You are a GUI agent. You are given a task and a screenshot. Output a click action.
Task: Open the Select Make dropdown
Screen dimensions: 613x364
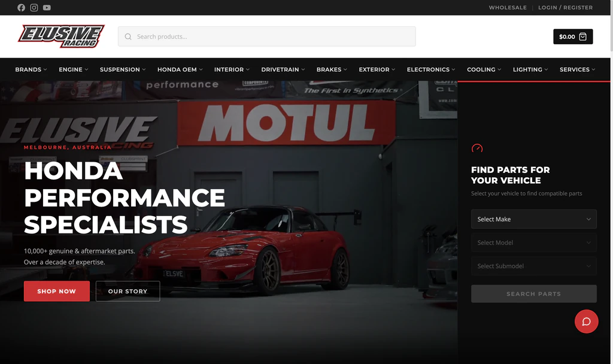(533, 219)
